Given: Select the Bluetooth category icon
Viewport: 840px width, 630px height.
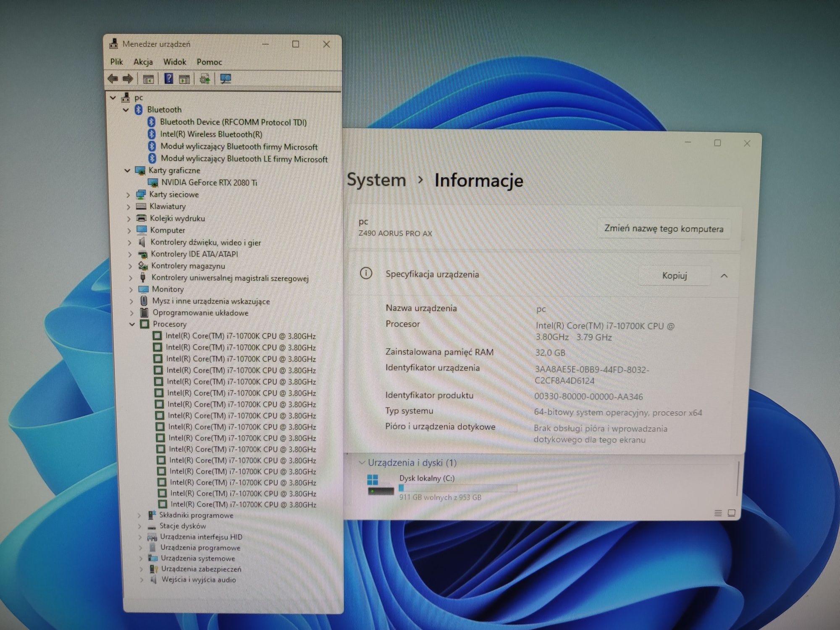Looking at the screenshot, I should (x=139, y=110).
